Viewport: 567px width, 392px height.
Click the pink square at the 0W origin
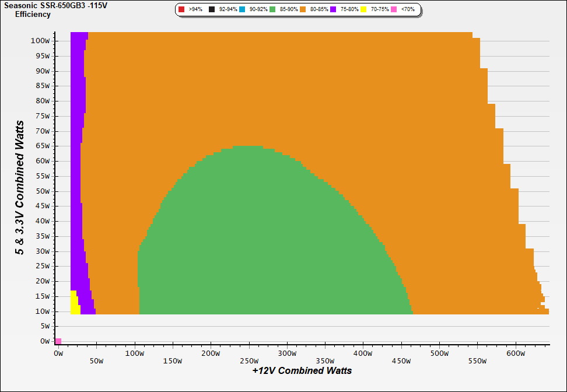(x=58, y=341)
